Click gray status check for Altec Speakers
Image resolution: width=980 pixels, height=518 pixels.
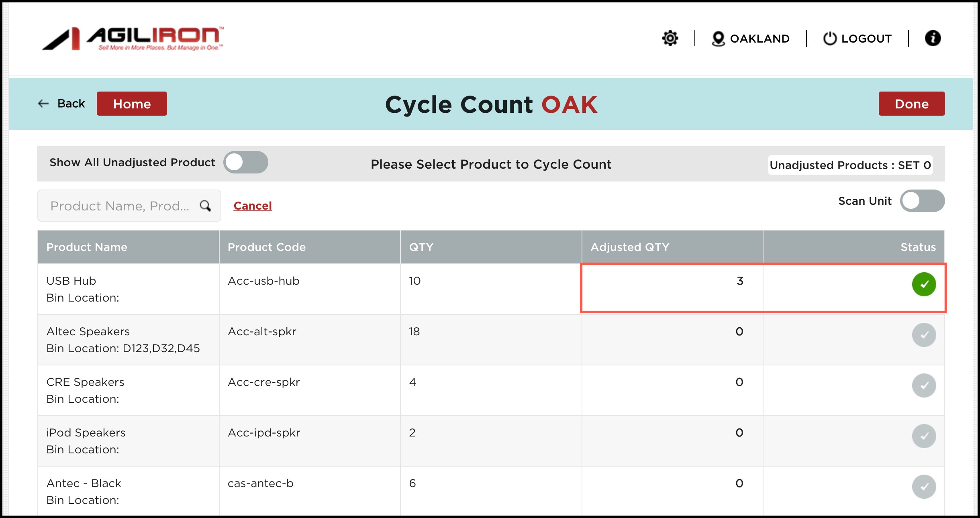tap(924, 335)
